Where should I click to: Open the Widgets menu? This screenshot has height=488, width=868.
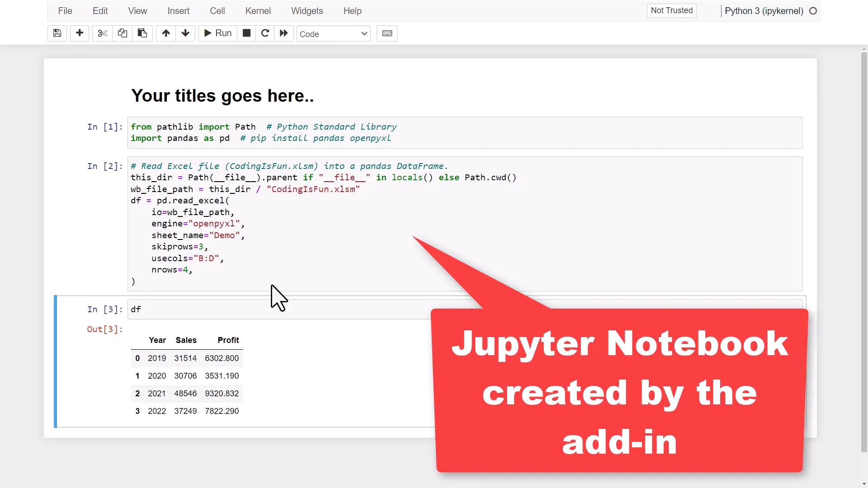[x=307, y=11]
